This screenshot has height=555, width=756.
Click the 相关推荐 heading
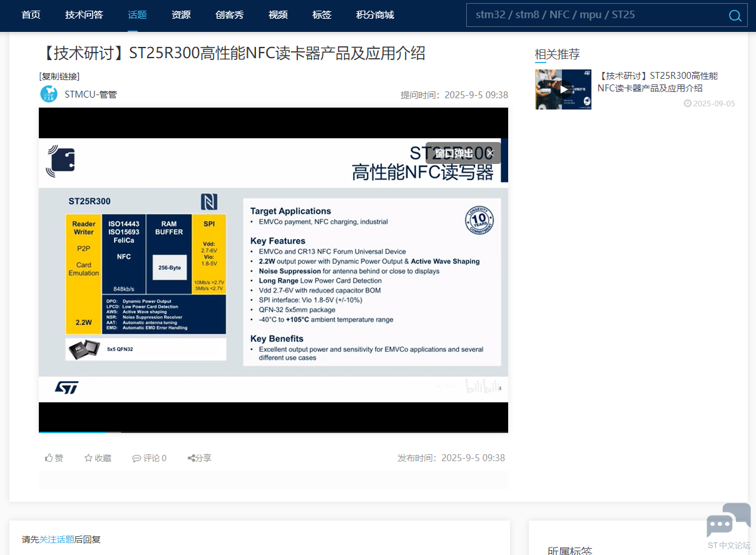tap(557, 54)
